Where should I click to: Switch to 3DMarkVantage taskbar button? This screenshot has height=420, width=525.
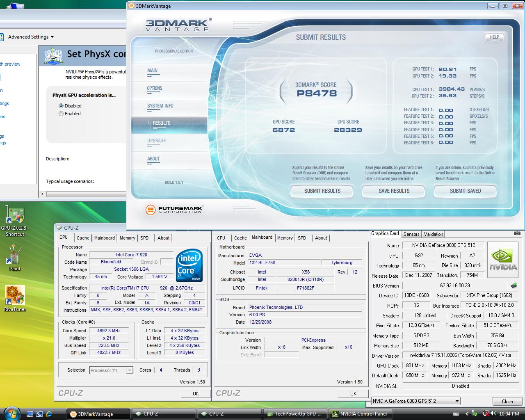[98, 414]
